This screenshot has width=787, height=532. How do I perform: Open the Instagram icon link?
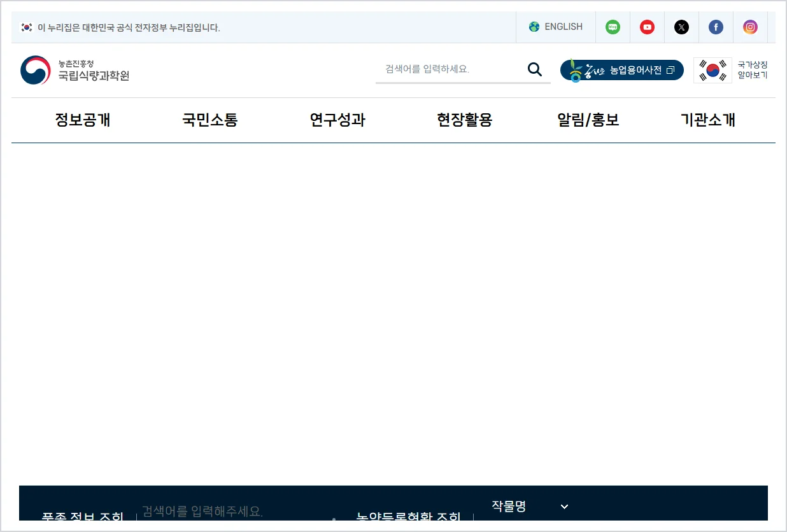(750, 27)
